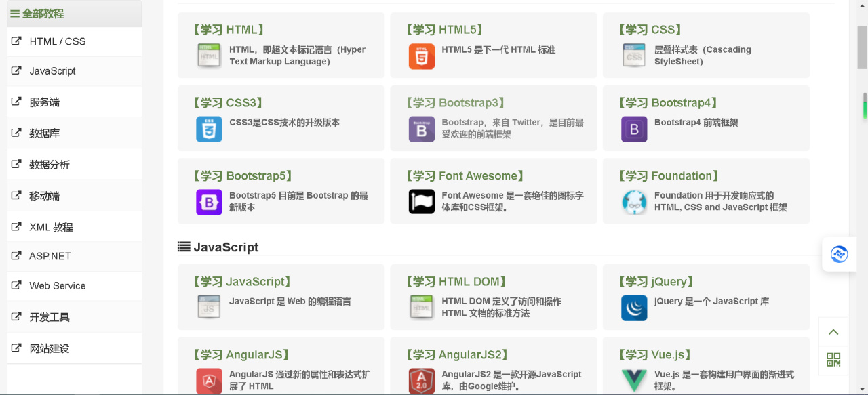
Task: Click the Foundation description text
Action: tap(721, 201)
